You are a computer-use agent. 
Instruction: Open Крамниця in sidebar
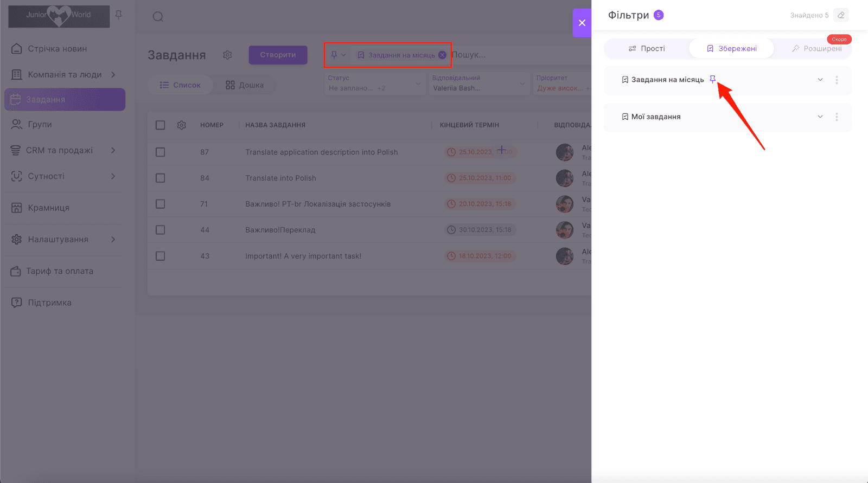(65, 208)
